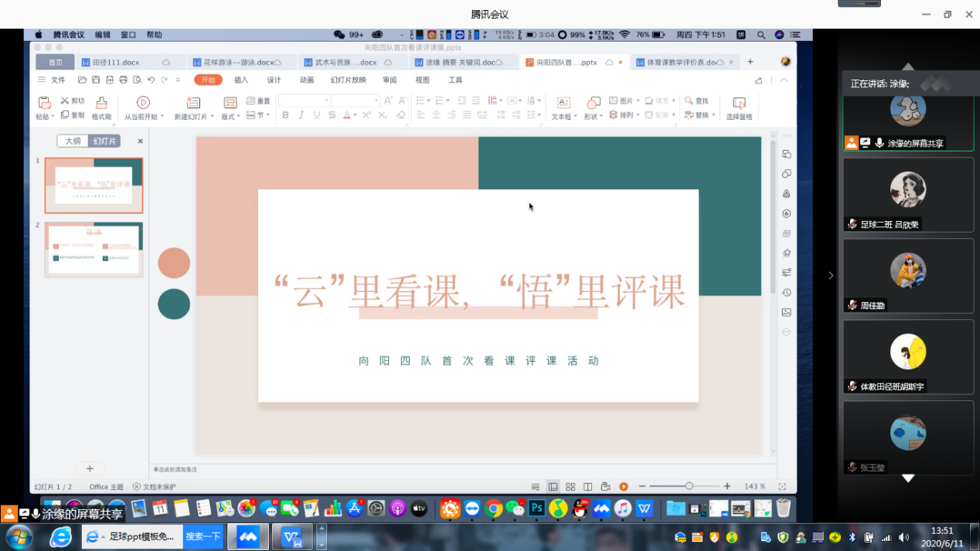The width and height of the screenshot is (980, 551).
Task: Click the 查找 find icon
Action: point(689,101)
